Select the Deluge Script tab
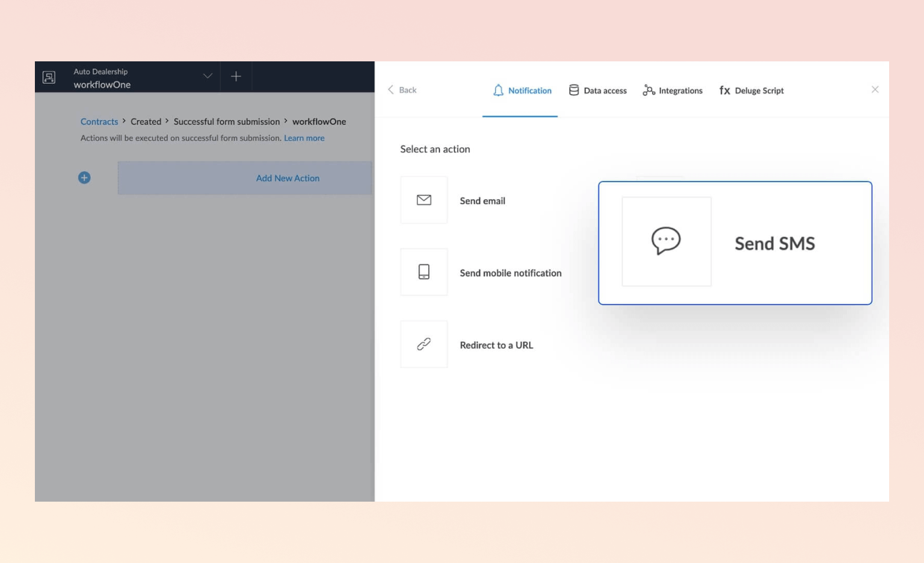The image size is (924, 563). point(751,90)
